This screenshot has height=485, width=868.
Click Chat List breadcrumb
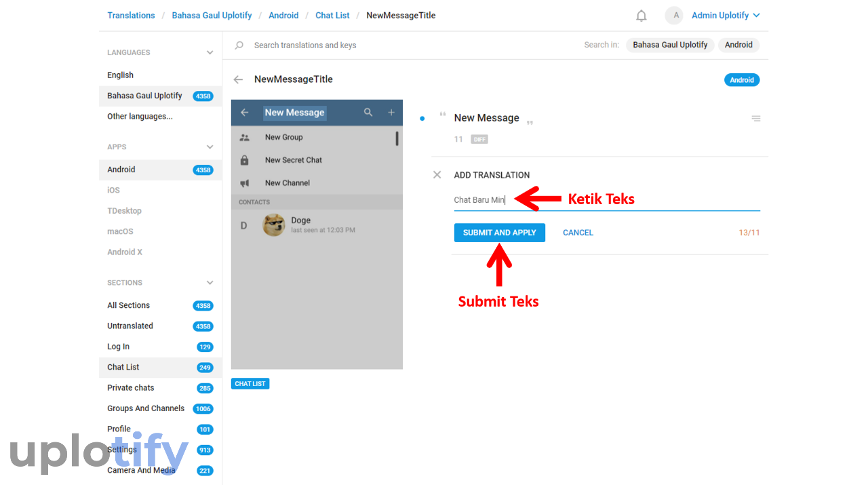point(332,15)
